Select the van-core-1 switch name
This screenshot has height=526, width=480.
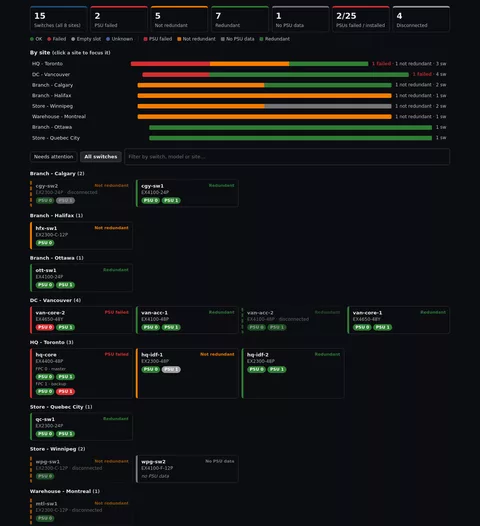(367, 313)
